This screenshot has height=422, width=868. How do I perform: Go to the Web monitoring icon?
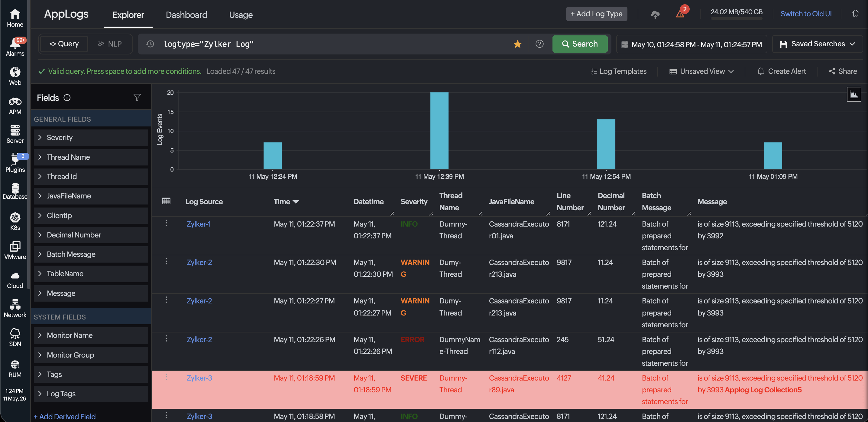click(15, 76)
